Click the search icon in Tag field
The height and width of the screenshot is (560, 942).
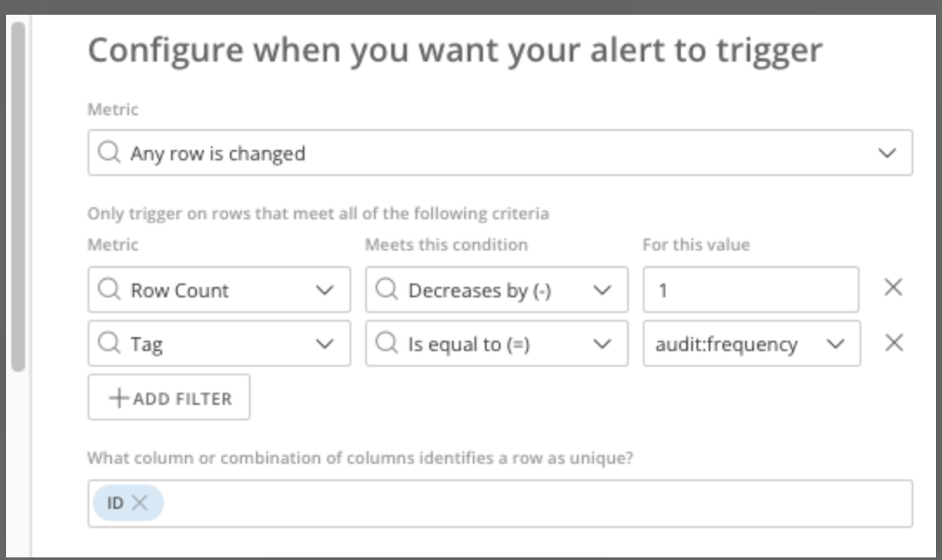point(109,343)
